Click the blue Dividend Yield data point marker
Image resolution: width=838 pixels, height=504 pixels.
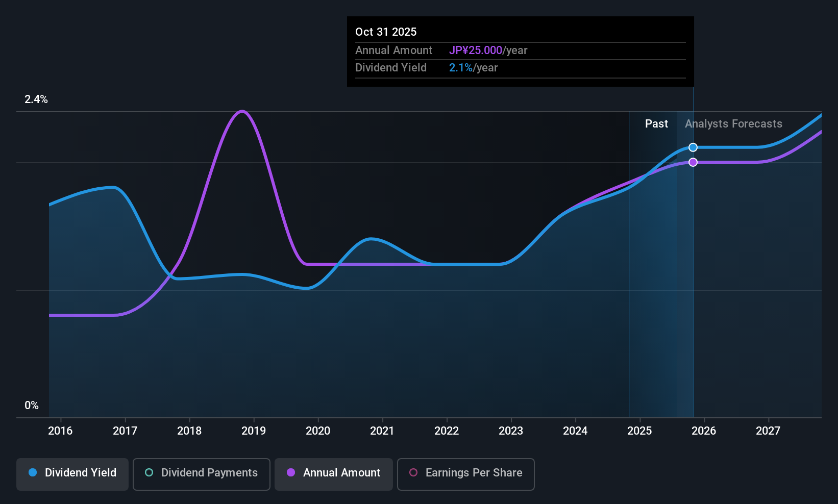[x=693, y=147]
